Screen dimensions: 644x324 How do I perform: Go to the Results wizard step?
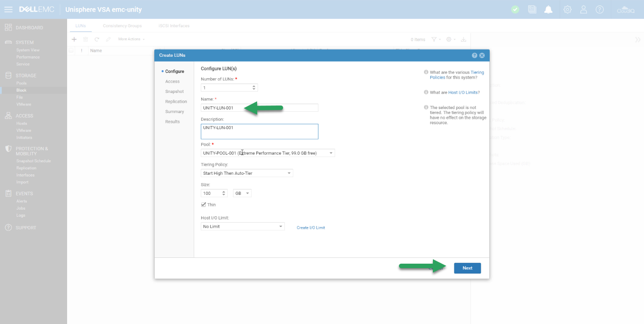(172, 122)
